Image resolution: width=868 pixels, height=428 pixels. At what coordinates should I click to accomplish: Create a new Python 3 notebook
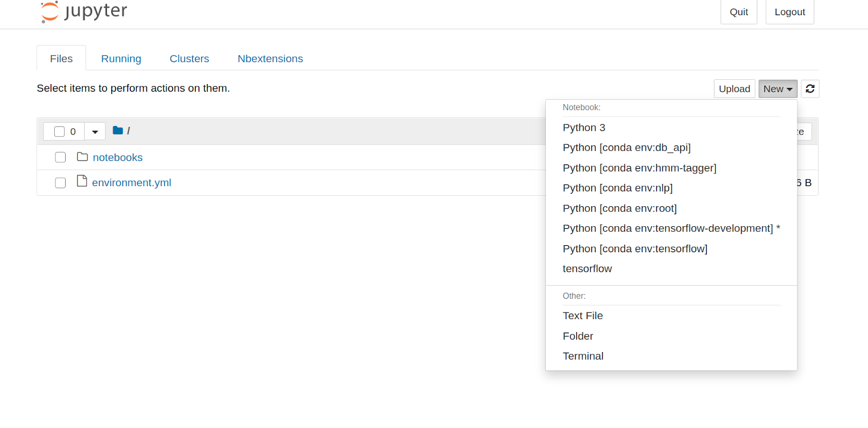(x=584, y=127)
